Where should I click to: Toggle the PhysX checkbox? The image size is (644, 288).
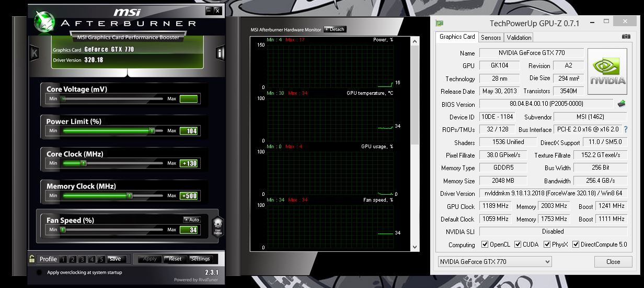coord(547,245)
